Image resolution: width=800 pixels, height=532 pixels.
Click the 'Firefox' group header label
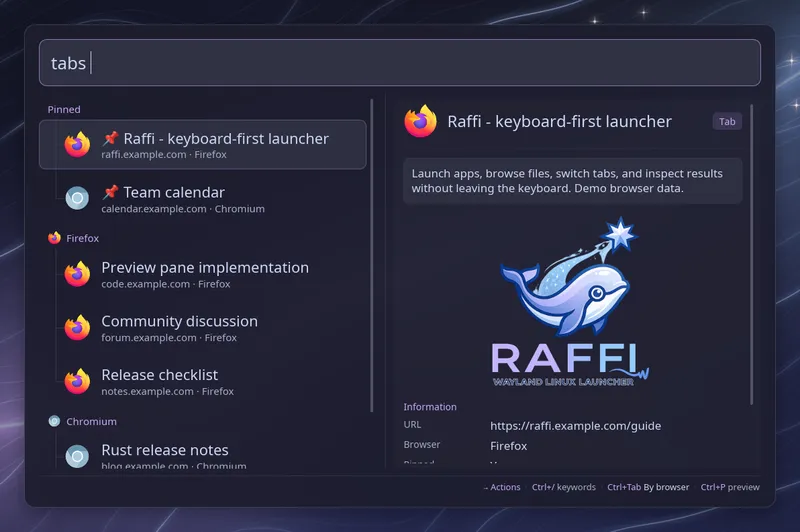tap(83, 238)
